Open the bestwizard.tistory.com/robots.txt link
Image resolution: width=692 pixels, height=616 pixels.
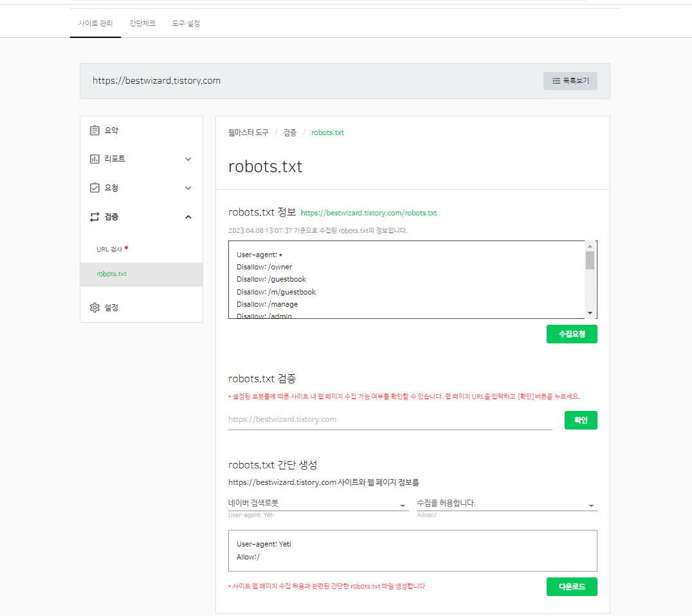(x=369, y=212)
